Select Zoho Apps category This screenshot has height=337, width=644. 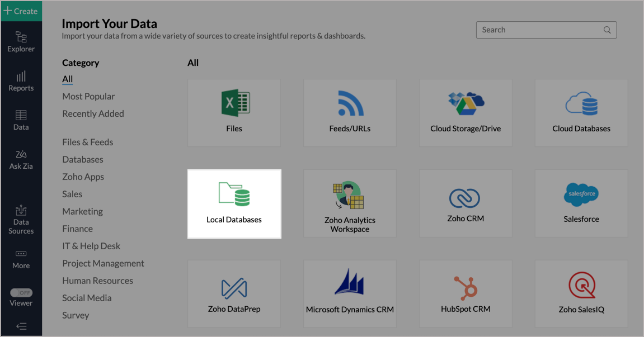point(83,177)
